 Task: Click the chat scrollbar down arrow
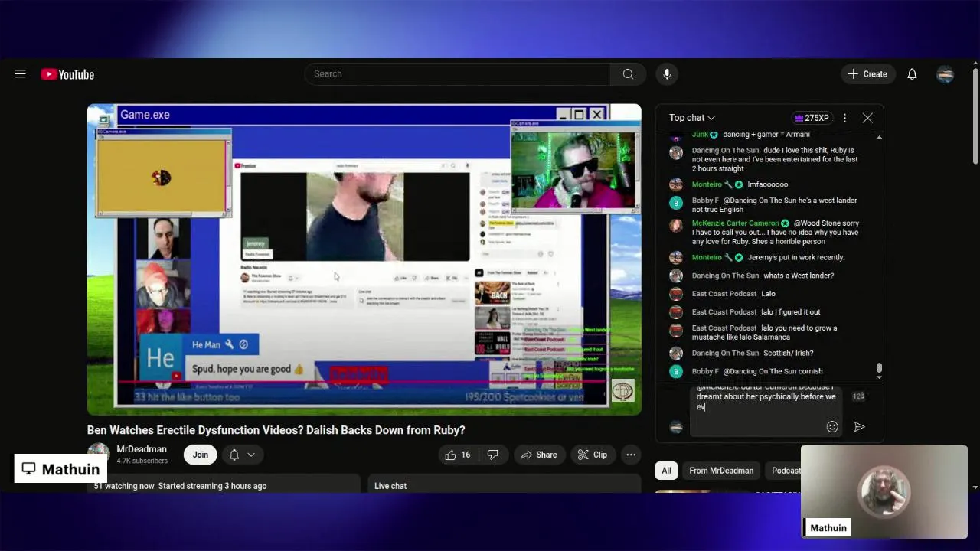point(879,377)
